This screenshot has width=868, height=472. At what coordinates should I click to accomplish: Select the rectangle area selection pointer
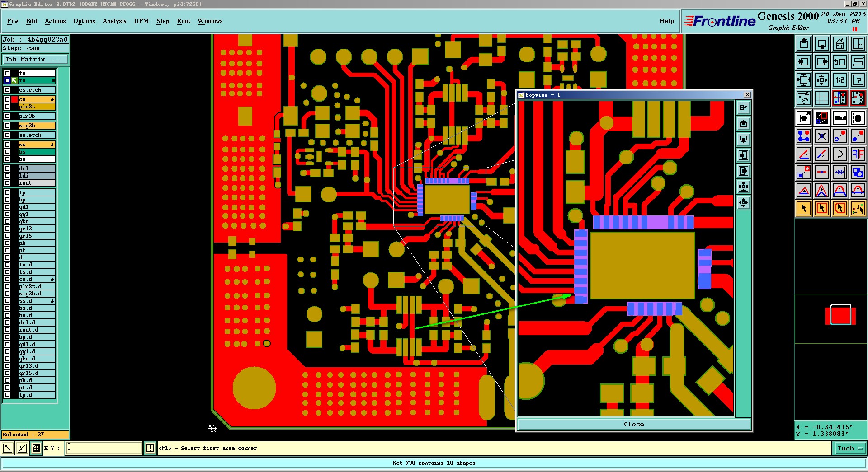822,208
